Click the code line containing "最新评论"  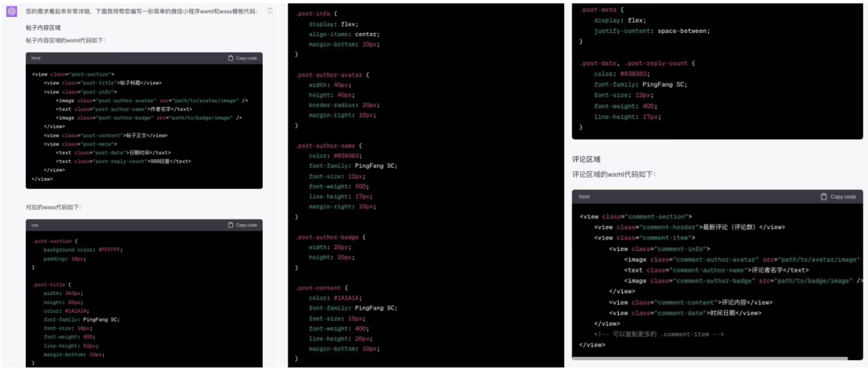coord(690,227)
